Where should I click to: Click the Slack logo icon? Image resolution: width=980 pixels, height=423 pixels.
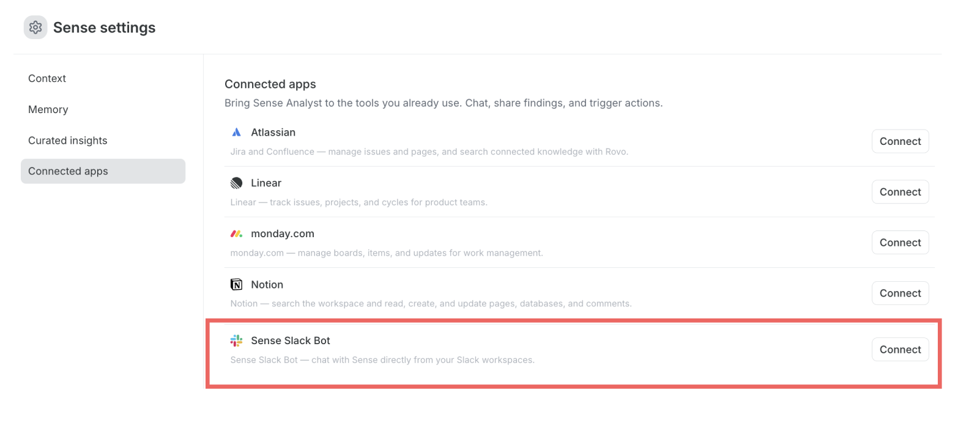tap(237, 340)
